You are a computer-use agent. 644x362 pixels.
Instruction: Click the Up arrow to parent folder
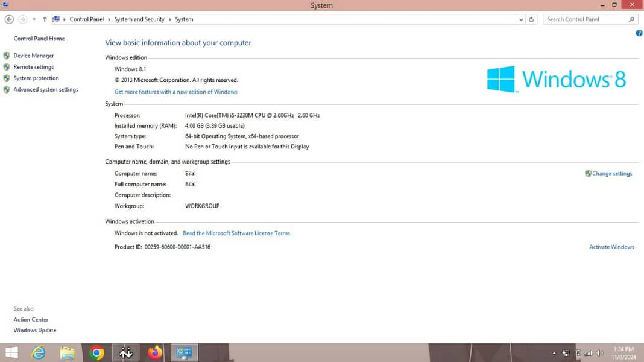(x=45, y=19)
